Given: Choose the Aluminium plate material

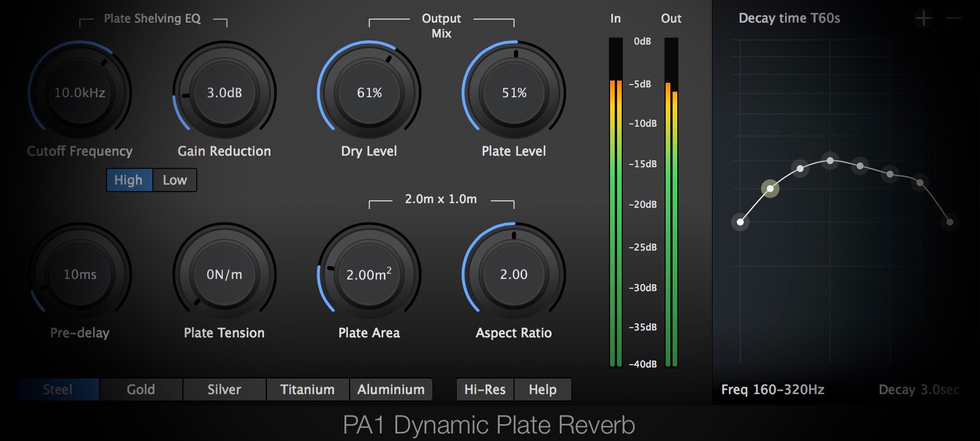Looking at the screenshot, I should [391, 389].
